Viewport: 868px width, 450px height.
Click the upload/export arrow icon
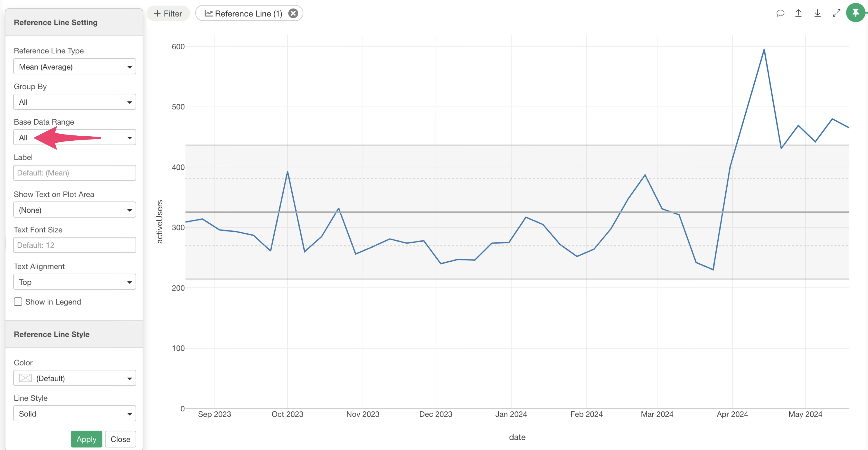798,14
